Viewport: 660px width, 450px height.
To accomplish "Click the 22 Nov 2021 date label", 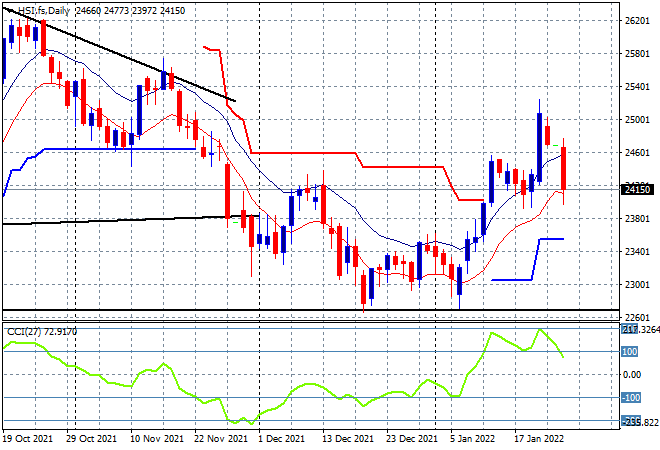I will point(221,439).
